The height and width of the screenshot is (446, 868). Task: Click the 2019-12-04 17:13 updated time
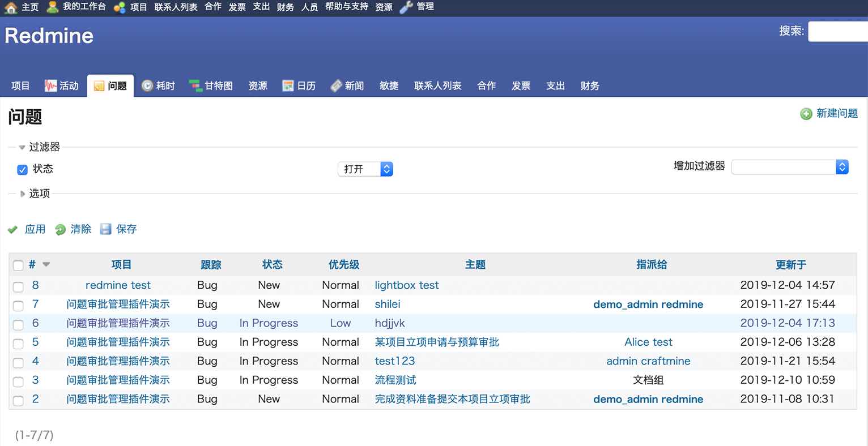(x=788, y=323)
